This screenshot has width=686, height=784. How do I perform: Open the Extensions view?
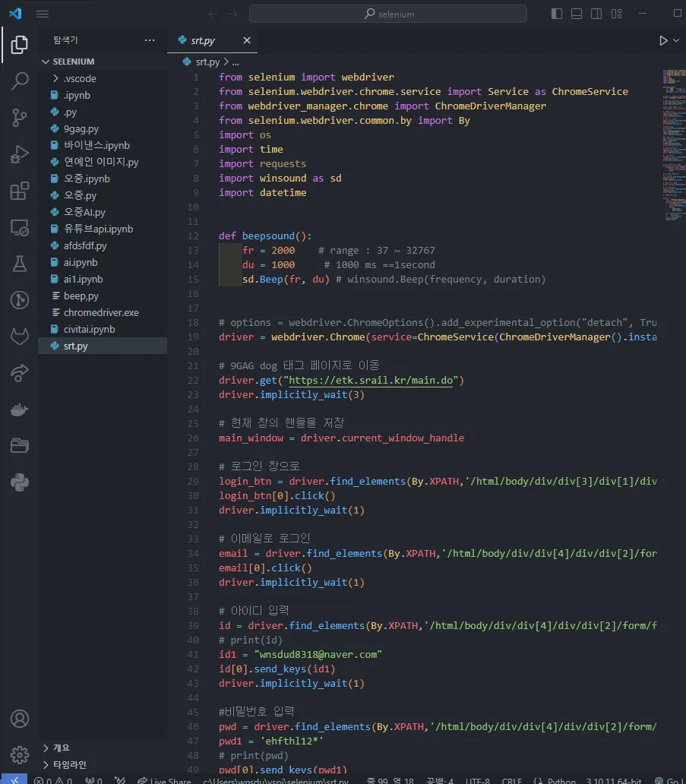click(20, 191)
